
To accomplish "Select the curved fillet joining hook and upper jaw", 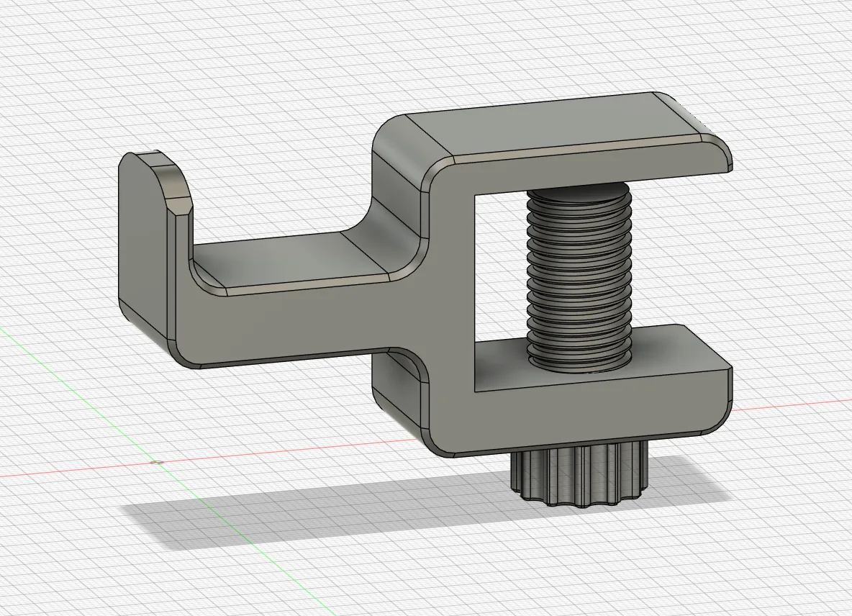I will 390,227.
